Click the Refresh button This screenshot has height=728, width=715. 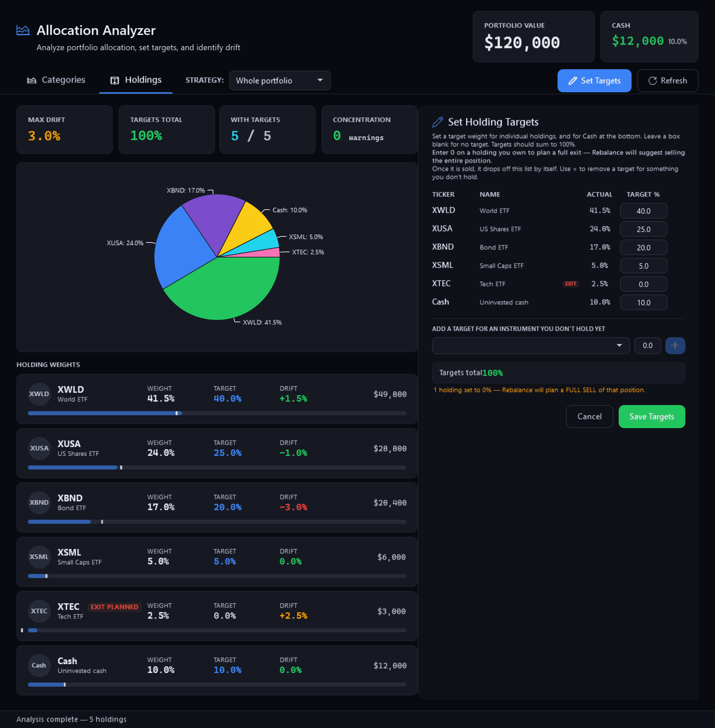click(667, 80)
